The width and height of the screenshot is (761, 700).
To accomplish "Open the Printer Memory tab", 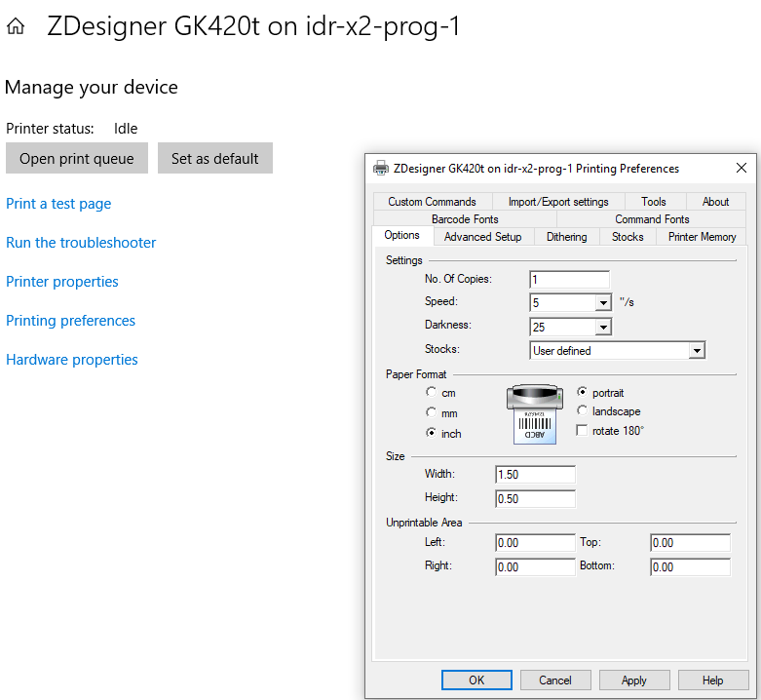I will [x=702, y=237].
